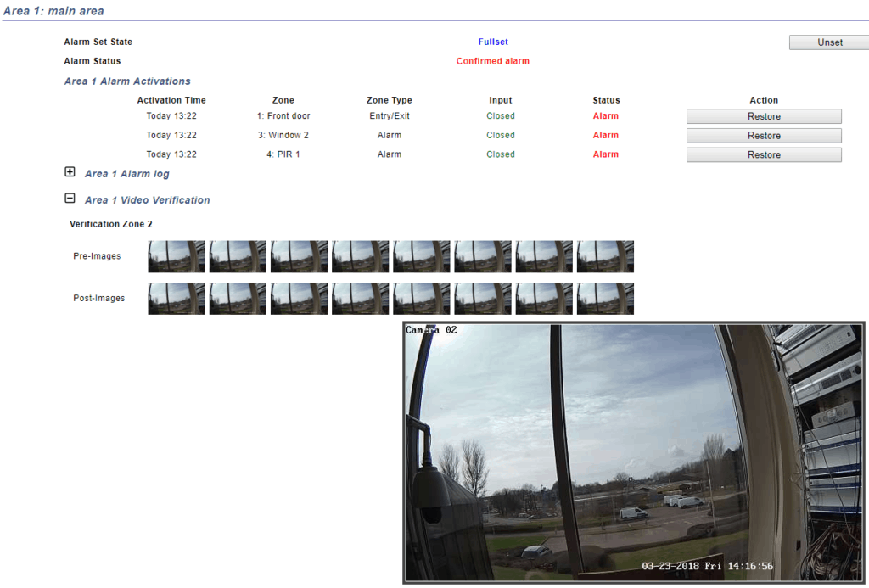Open the Fullset alarm state link
This screenshot has width=869, height=588.
(x=492, y=42)
